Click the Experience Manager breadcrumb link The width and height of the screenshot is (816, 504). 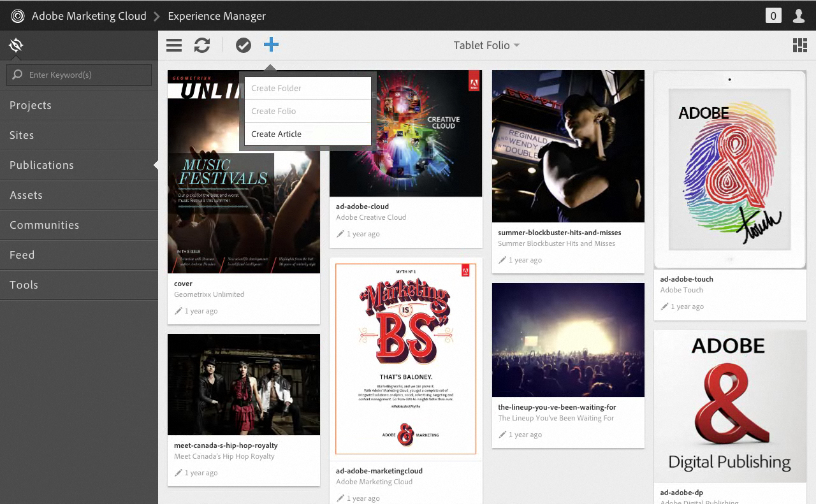217,16
